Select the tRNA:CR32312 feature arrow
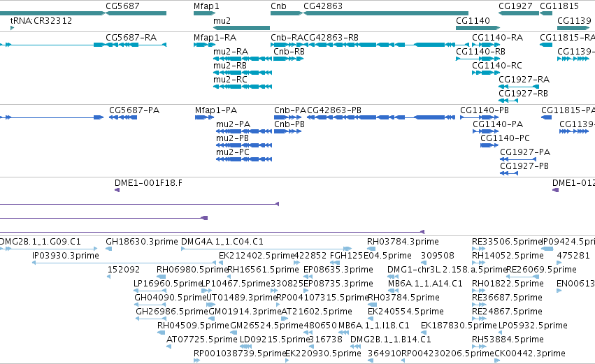 (12, 28)
